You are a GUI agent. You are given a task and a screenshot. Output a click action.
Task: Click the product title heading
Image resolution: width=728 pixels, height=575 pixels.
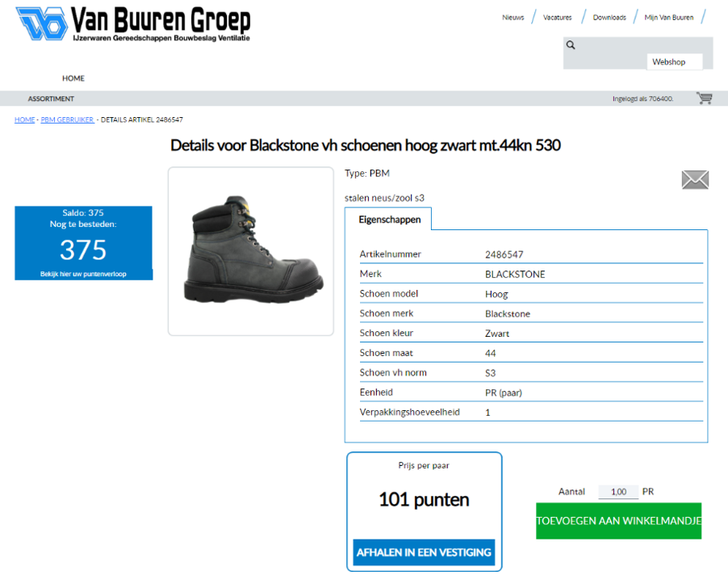point(366,145)
